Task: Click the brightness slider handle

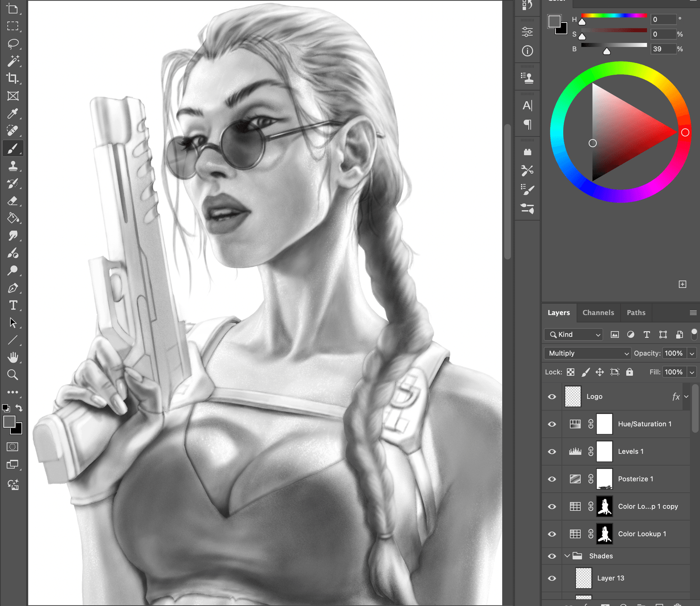Action: coord(606,51)
